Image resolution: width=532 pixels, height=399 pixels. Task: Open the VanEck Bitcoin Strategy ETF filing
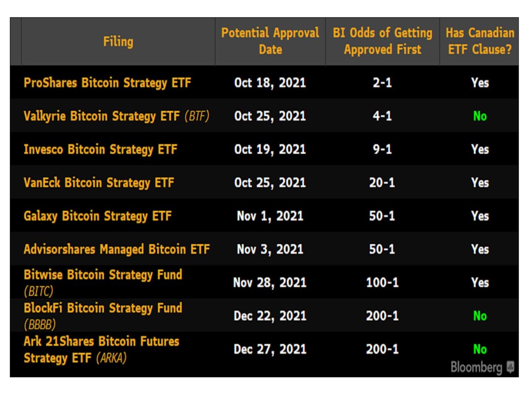(99, 183)
